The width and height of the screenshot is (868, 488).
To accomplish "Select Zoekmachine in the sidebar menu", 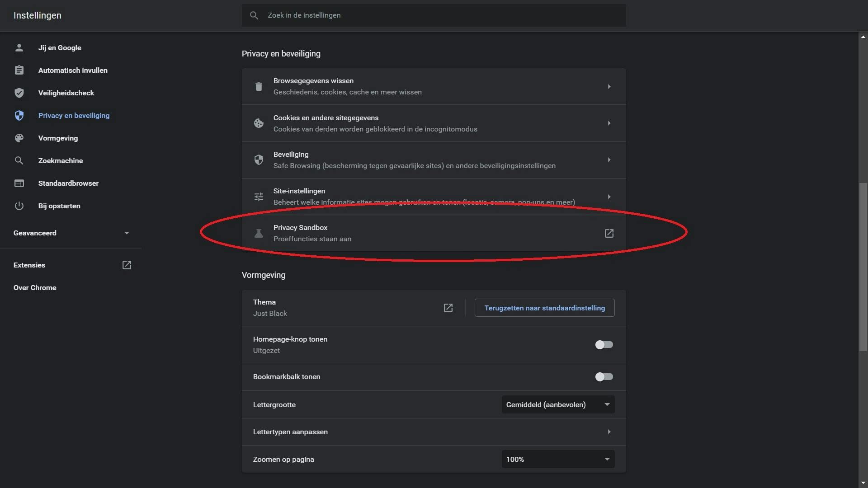I will (60, 161).
